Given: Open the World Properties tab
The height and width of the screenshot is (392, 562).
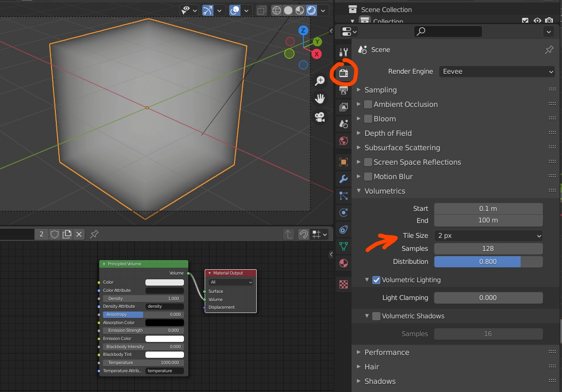Looking at the screenshot, I should pos(343,141).
